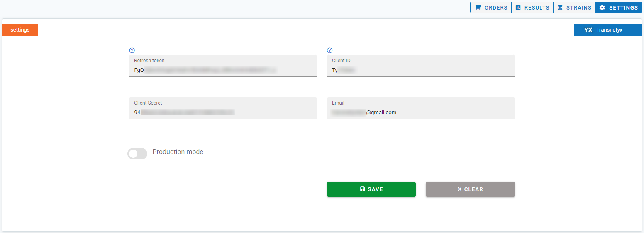Image resolution: width=644 pixels, height=233 pixels.
Task: Click the DNA helix icon beside Strains
Action: (560, 7)
